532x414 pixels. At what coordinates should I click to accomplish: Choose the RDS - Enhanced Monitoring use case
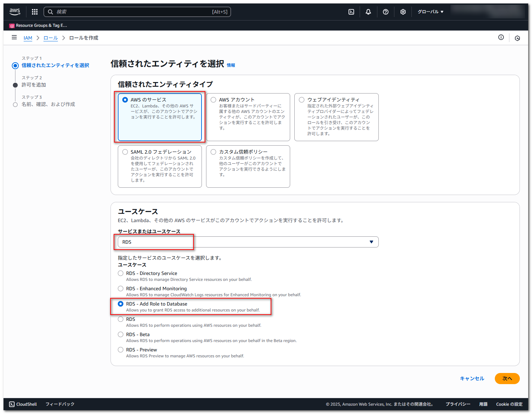pyautogui.click(x=121, y=289)
